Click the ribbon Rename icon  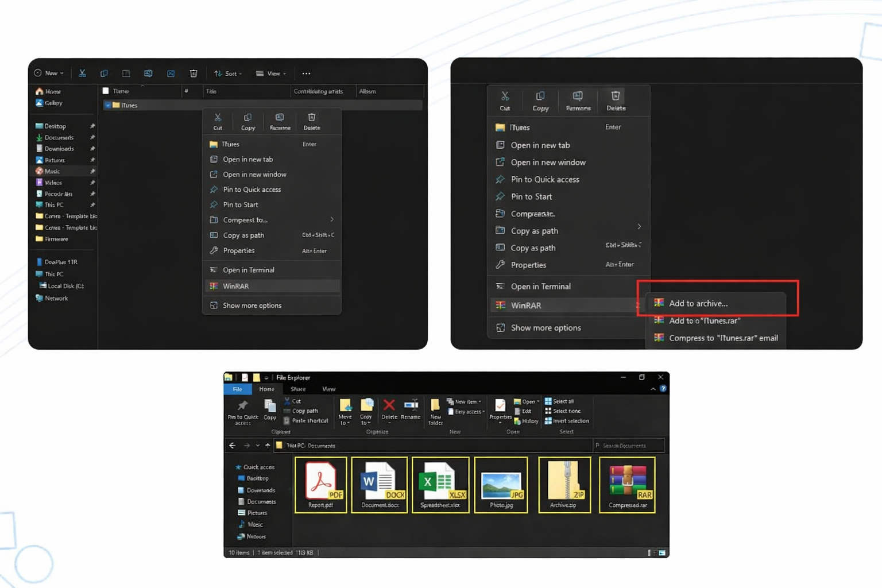click(x=411, y=406)
